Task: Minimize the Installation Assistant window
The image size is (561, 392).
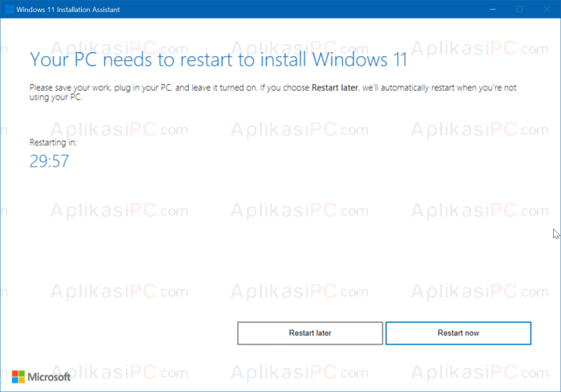Action: [x=493, y=10]
